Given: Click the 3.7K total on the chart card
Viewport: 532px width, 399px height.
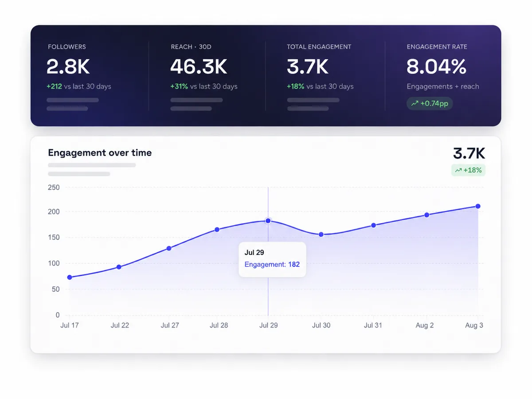Looking at the screenshot, I should [469, 153].
